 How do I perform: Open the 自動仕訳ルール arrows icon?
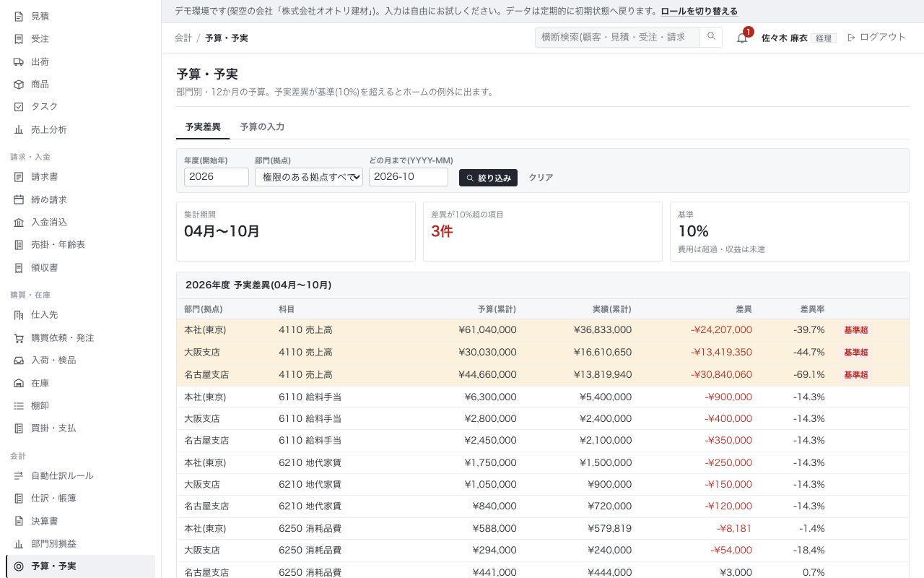pyautogui.click(x=19, y=476)
